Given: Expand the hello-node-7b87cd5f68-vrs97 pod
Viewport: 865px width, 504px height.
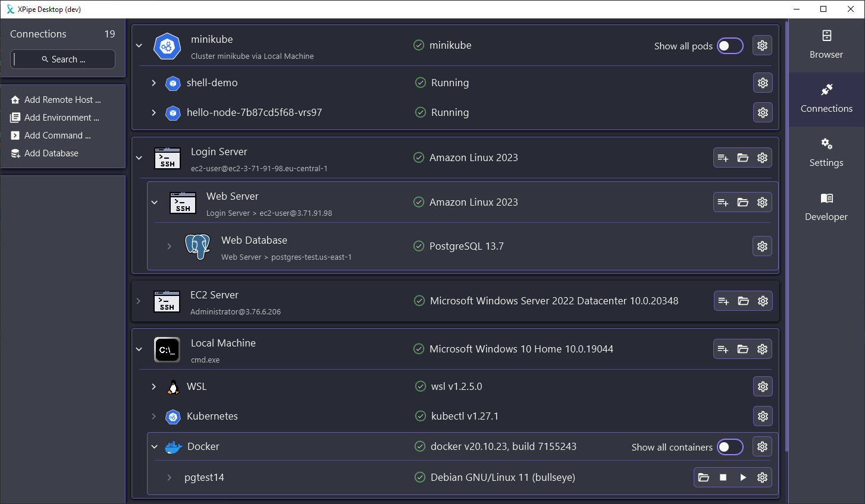Looking at the screenshot, I should pos(153,112).
